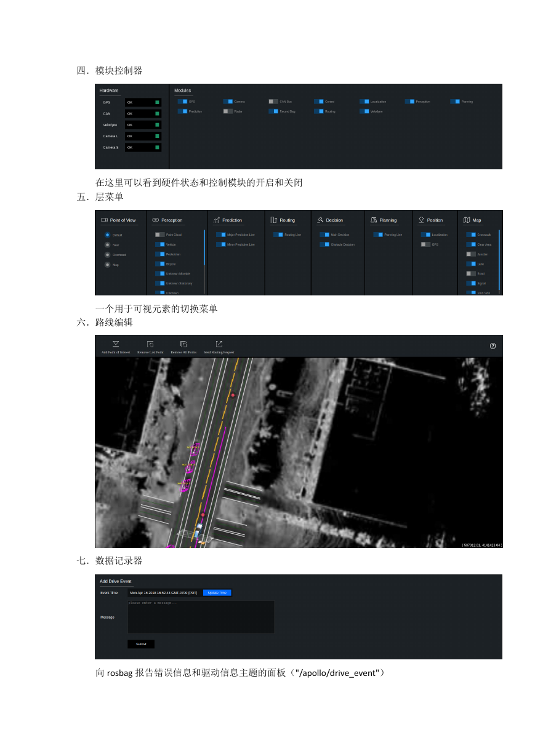
Task: Click the Position pin icon
Action: click(421, 220)
